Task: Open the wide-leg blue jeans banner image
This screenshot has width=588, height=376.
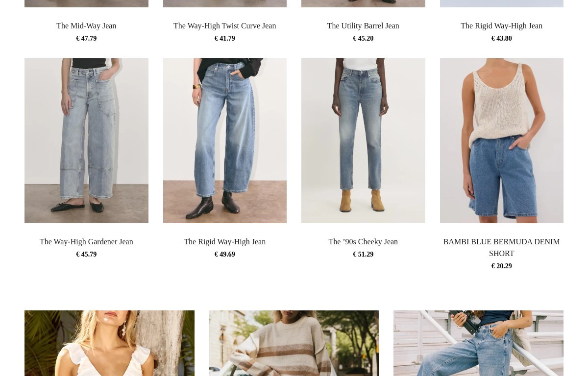Action: [478, 343]
